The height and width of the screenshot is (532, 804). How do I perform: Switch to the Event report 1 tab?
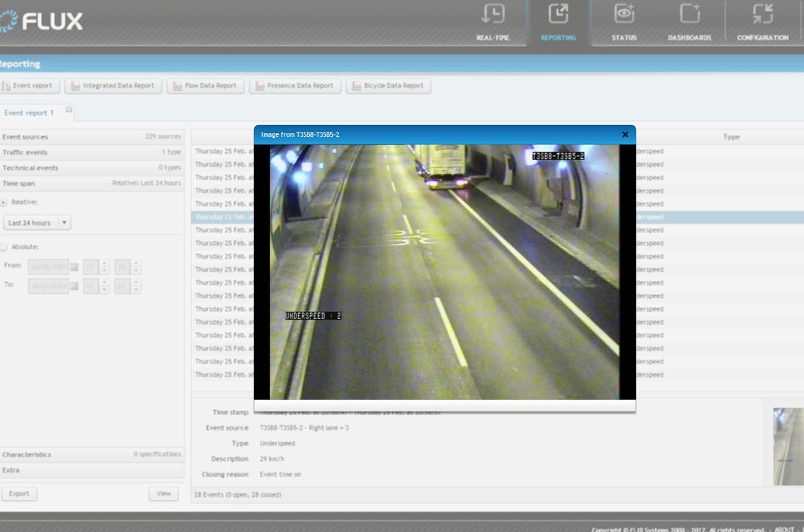[x=29, y=113]
